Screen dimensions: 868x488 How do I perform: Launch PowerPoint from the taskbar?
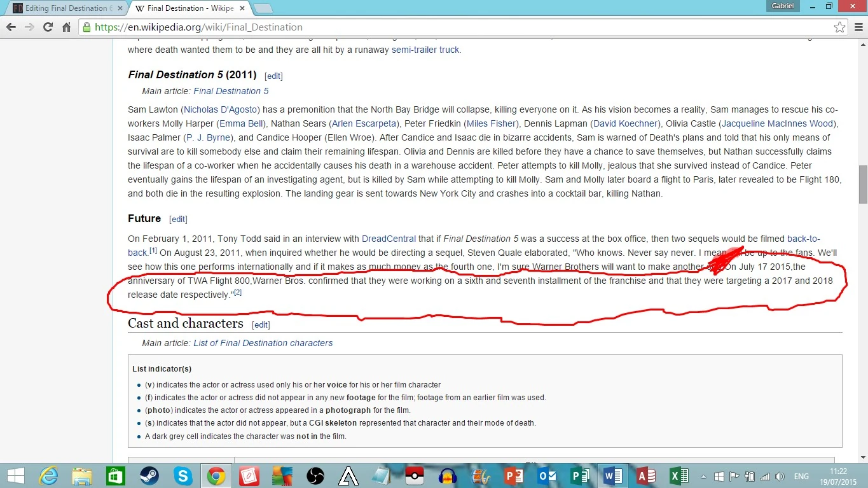coord(514,475)
